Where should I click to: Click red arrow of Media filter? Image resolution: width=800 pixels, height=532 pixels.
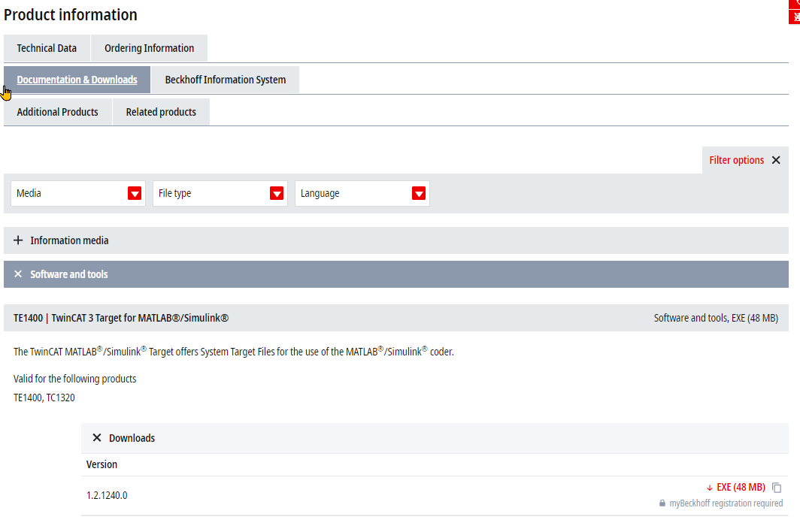coord(135,193)
